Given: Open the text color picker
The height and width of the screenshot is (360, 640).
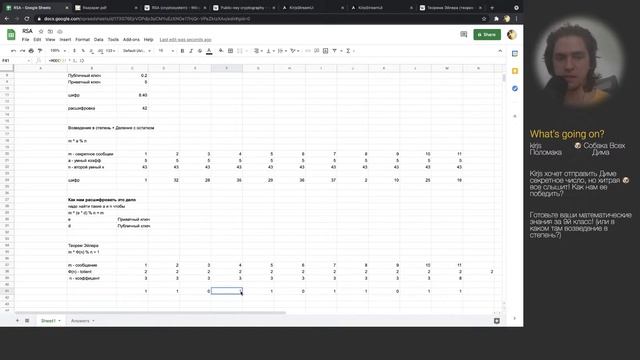Looking at the screenshot, I should tap(209, 51).
